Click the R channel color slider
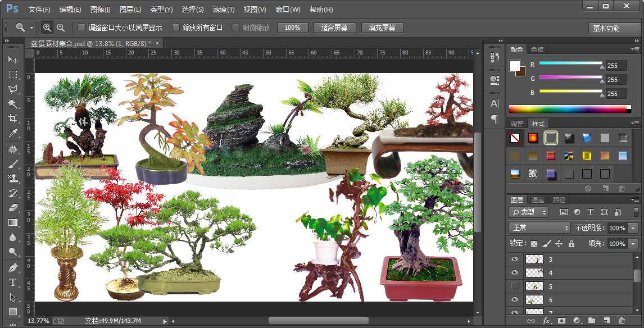Screen dimensions: 644x328 click(x=570, y=63)
